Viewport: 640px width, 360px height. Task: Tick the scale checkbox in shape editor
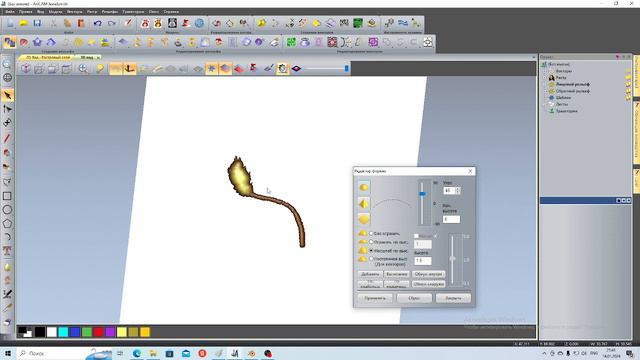click(416, 236)
